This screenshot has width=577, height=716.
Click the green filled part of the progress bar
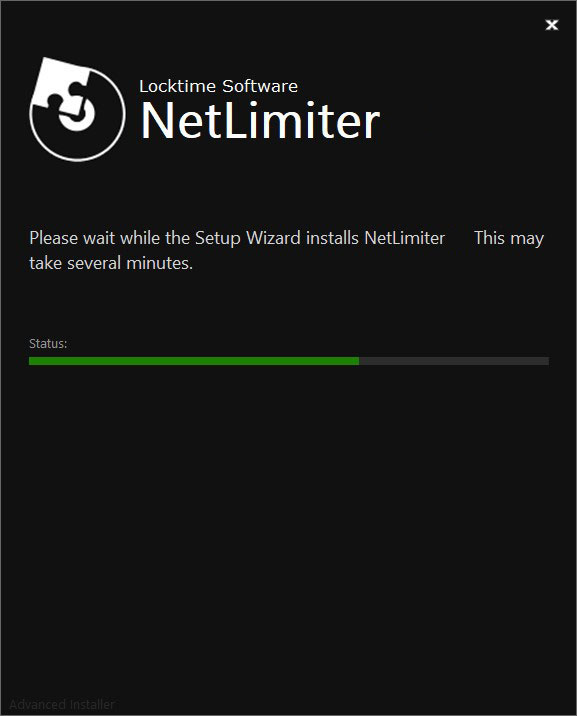coord(194,361)
